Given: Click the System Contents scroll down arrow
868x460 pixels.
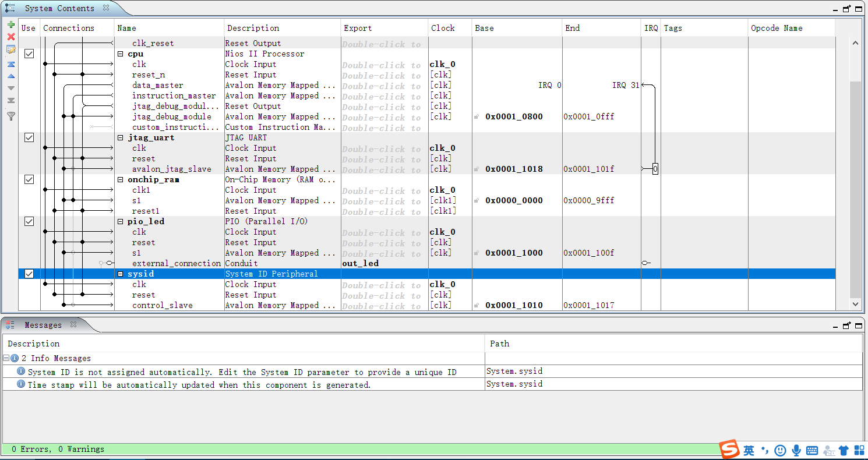Looking at the screenshot, I should 855,304.
